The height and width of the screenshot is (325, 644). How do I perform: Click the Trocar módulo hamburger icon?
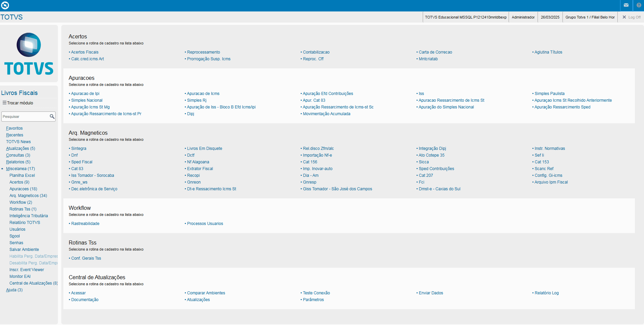pyautogui.click(x=4, y=103)
